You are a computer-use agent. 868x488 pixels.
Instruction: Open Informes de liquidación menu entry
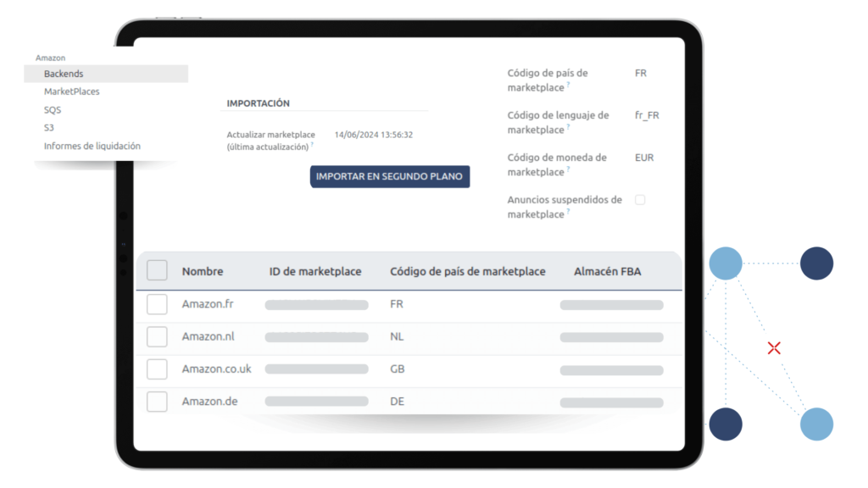tap(92, 146)
